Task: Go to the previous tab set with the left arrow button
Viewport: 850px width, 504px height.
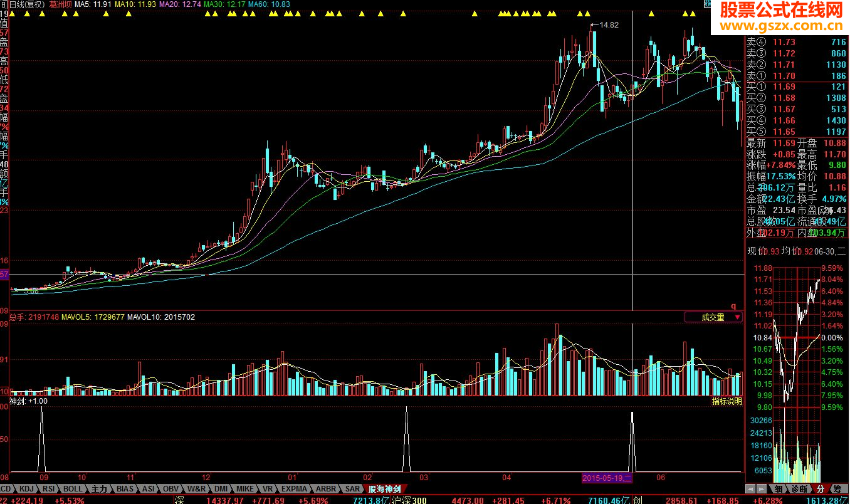Action: [749, 488]
